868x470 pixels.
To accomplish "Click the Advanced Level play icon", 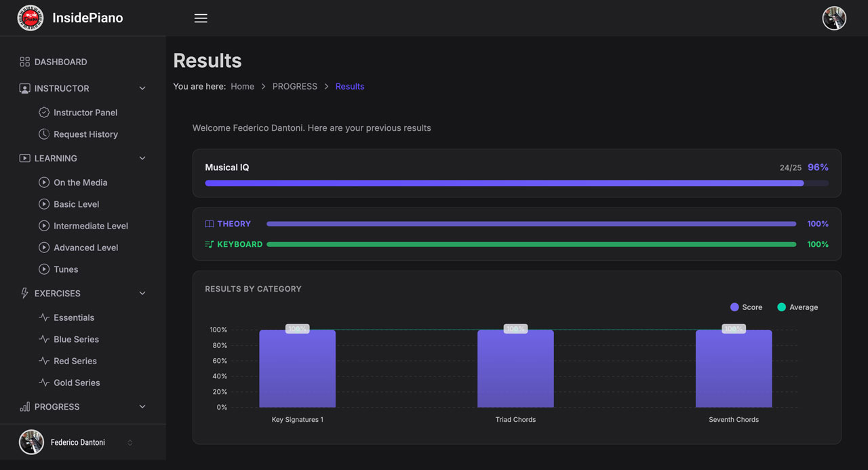I will coord(44,248).
